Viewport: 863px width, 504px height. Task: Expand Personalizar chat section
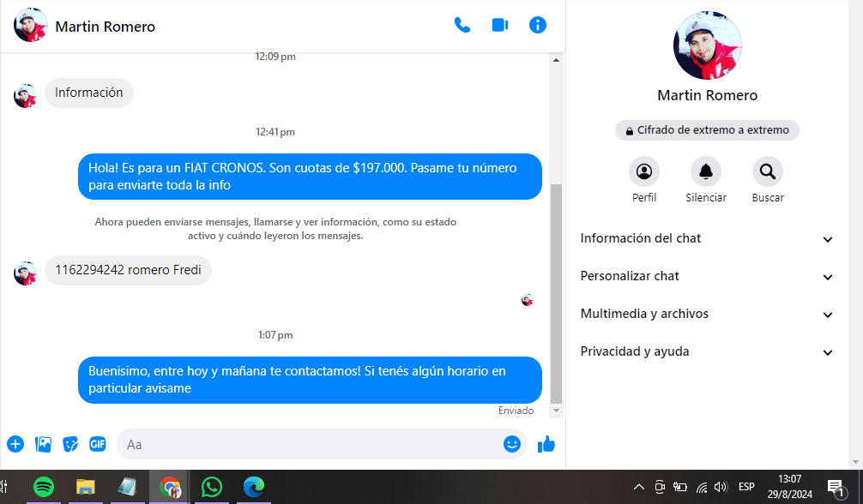pyautogui.click(x=707, y=276)
